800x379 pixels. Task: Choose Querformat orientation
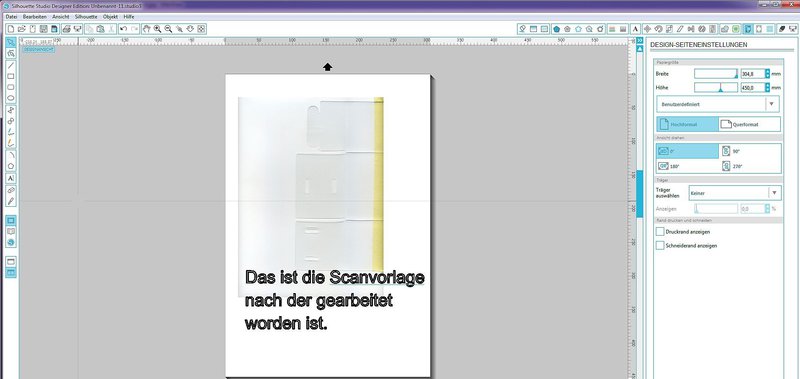(749, 124)
